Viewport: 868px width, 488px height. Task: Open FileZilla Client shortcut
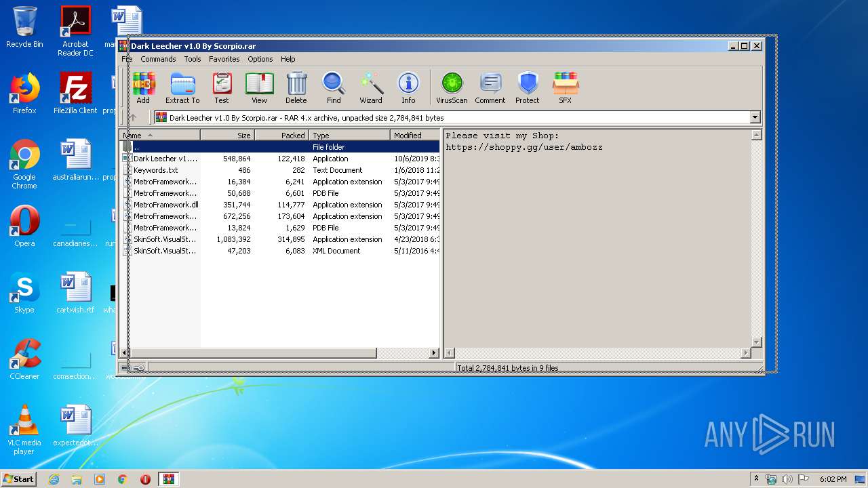tap(75, 94)
